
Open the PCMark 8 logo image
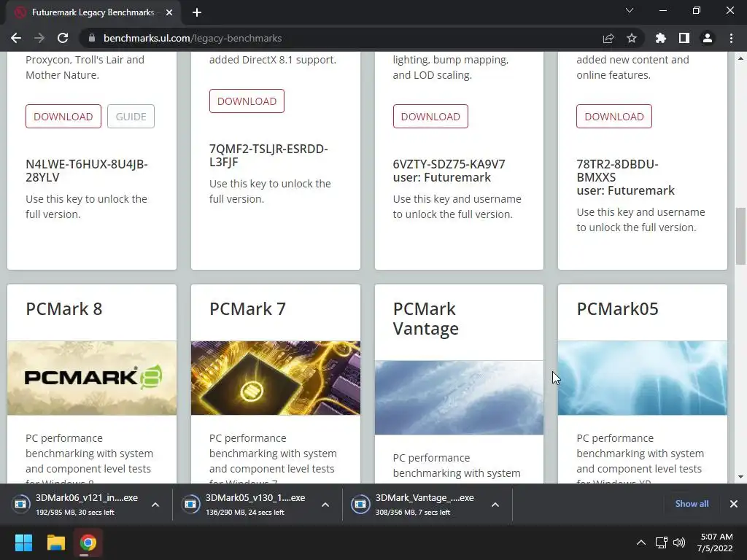click(x=92, y=378)
